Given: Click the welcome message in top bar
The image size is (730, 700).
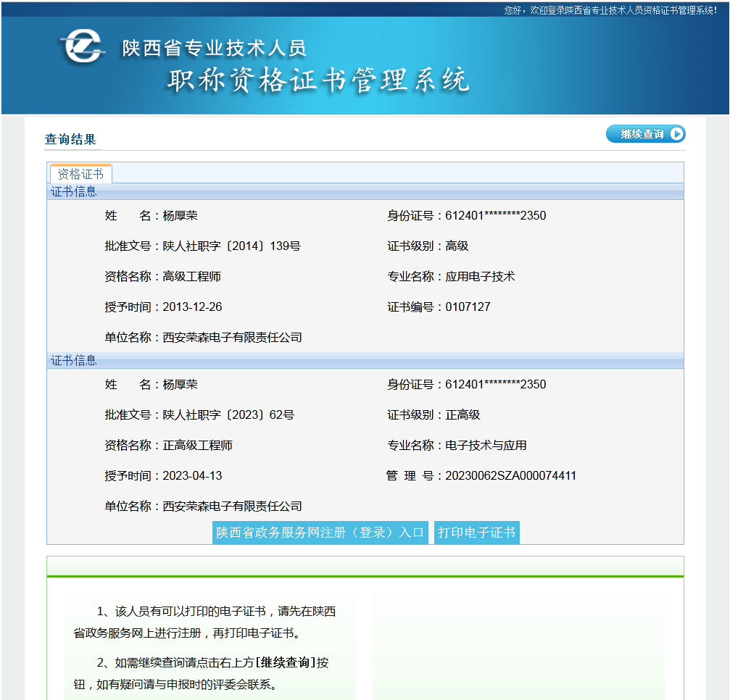Looking at the screenshot, I should click(610, 10).
